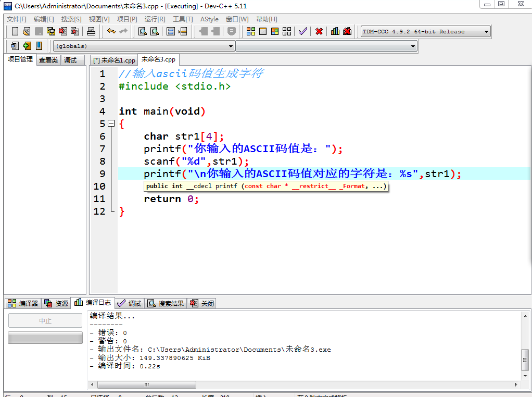Click the 编译时间: 0.22s log line
The width and height of the screenshot is (532, 397).
[x=125, y=366]
